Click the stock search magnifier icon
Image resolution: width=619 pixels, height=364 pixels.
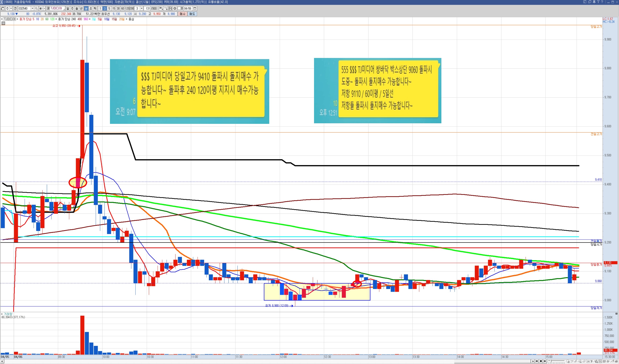[x=36, y=8]
